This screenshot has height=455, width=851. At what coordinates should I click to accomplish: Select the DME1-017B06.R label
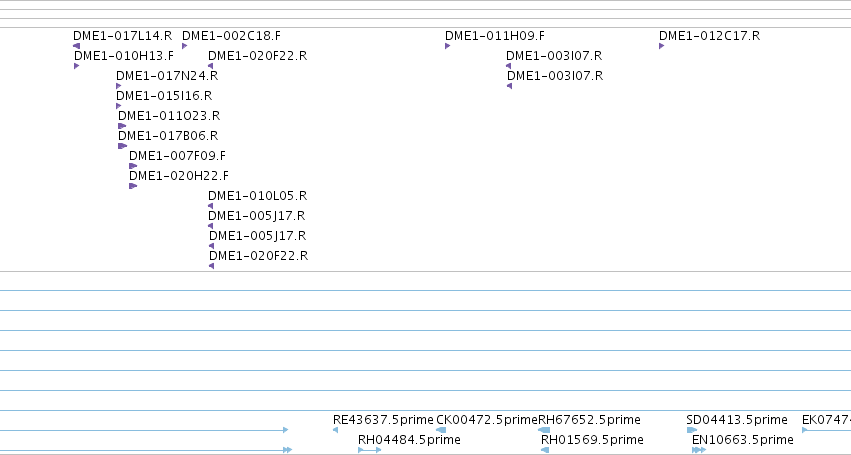pos(168,136)
